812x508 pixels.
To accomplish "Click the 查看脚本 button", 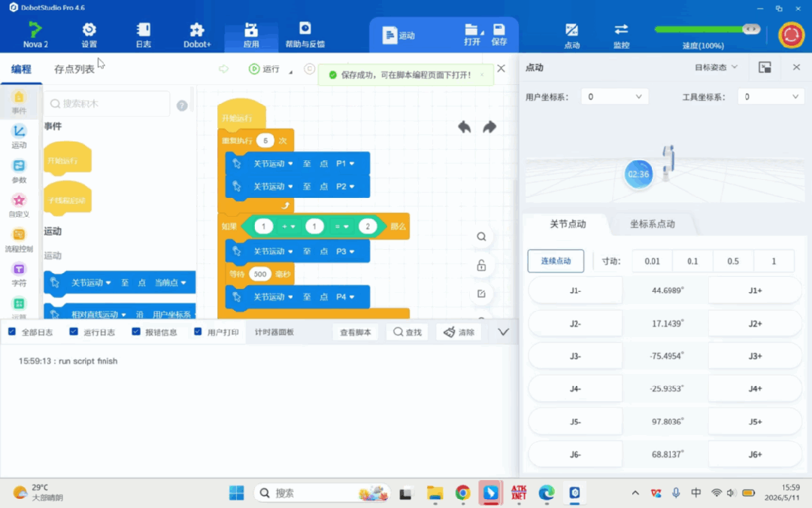I will point(355,333).
